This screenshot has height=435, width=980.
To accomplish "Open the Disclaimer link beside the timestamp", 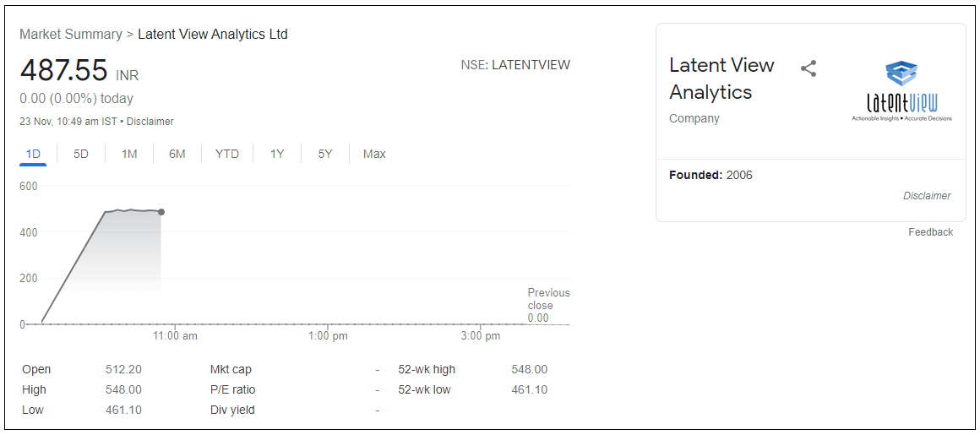I will [150, 122].
